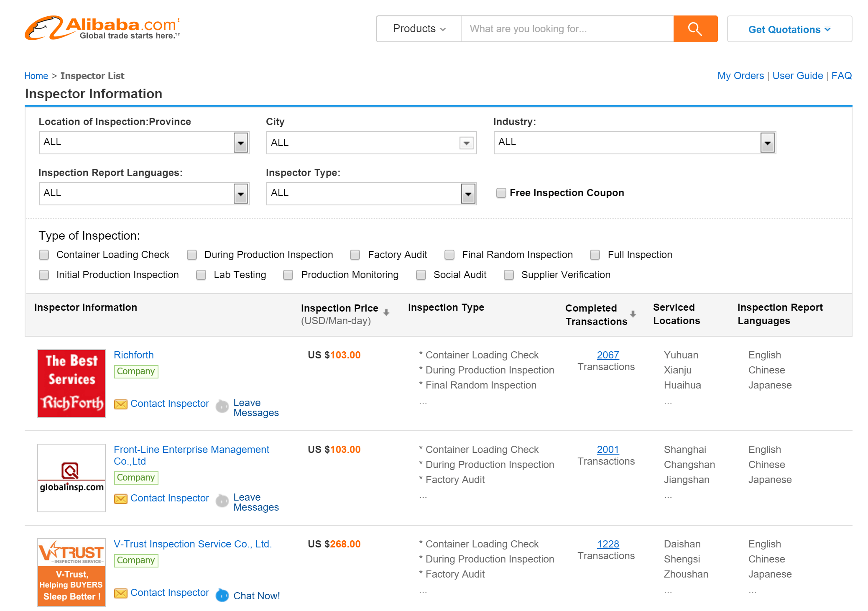Open the Products search category dropdown
This screenshot has width=868, height=611.
click(419, 29)
